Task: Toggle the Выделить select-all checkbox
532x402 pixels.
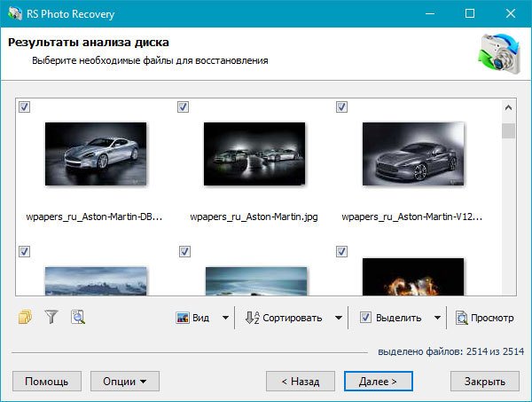Action: [365, 318]
